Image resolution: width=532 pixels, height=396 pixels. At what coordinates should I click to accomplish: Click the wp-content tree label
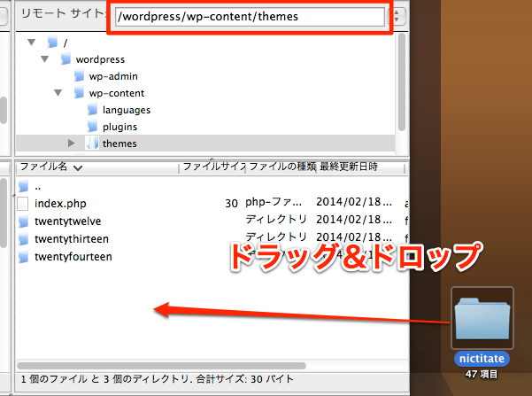[117, 93]
